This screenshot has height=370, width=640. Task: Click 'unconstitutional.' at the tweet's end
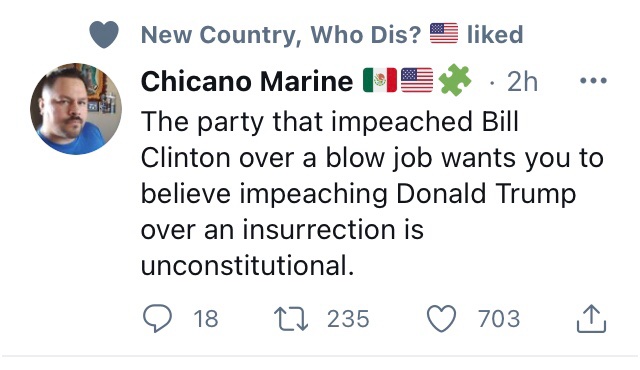pyautogui.click(x=247, y=265)
